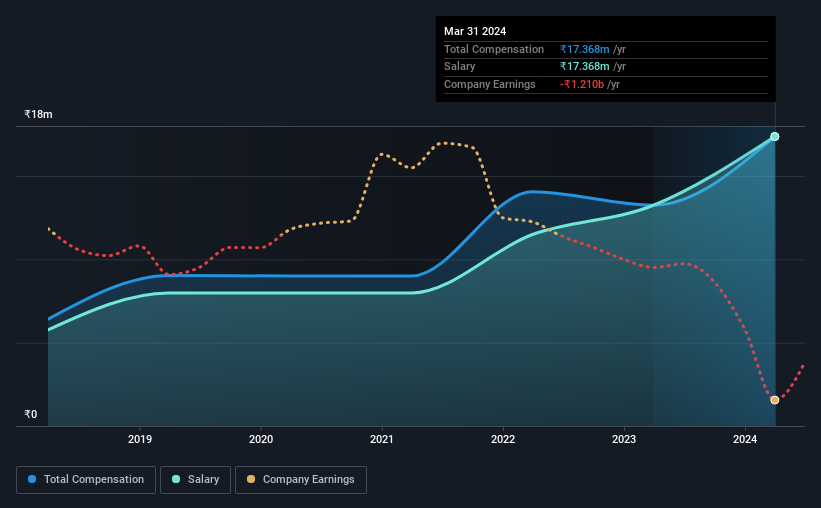Click the Salary ₹17.368m tooltip value
The image size is (821, 508).
(x=584, y=67)
